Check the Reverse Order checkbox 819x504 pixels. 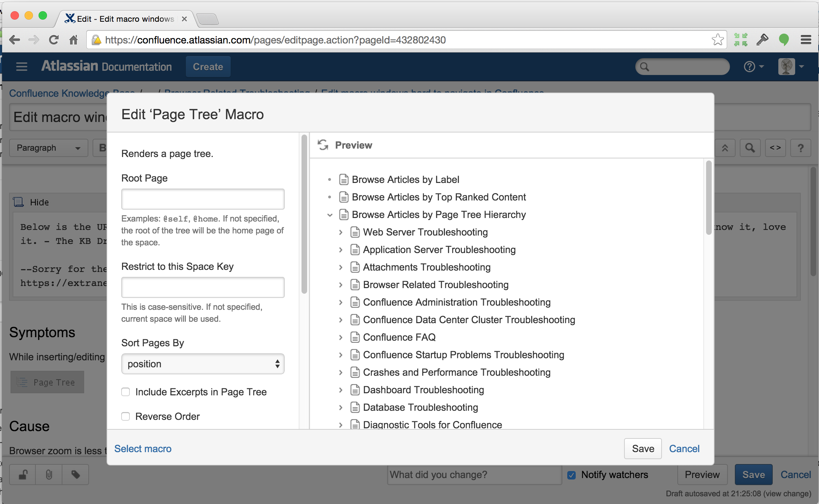point(126,416)
